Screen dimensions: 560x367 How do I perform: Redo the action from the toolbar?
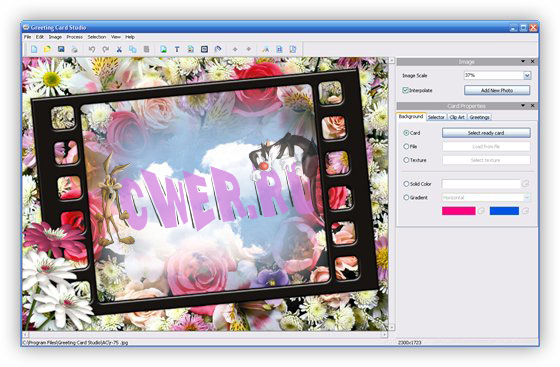point(105,49)
